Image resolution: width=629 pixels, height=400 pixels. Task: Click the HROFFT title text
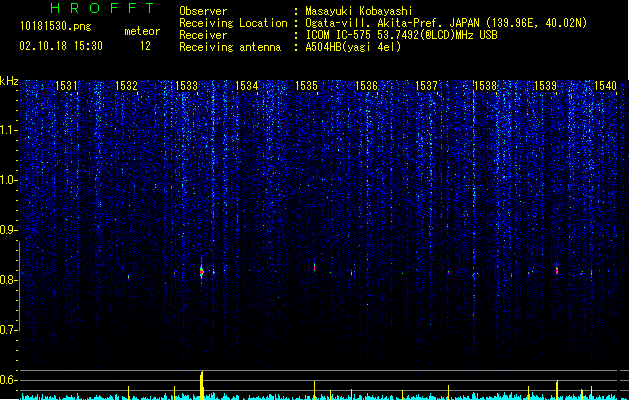(103, 8)
